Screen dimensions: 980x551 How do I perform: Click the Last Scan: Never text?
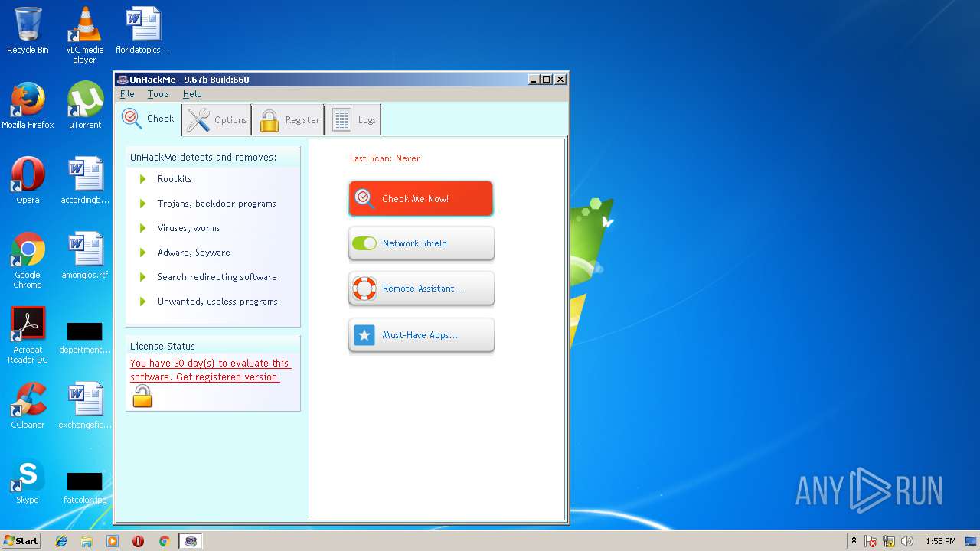pos(385,158)
